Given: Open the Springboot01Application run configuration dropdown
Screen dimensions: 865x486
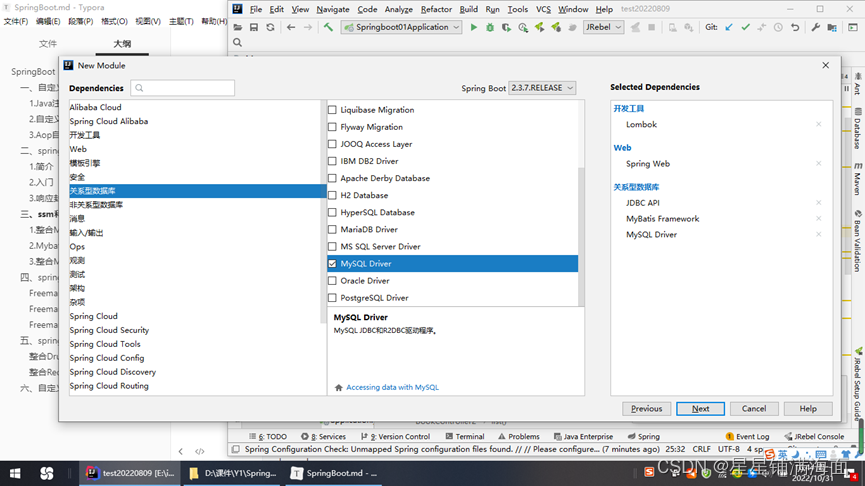Looking at the screenshot, I should click(x=401, y=27).
